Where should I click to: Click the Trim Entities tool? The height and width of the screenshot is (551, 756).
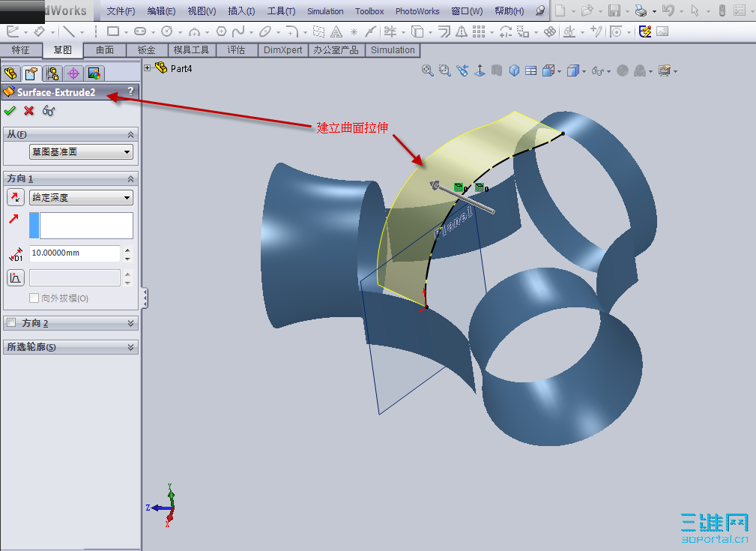pyautogui.click(x=390, y=31)
